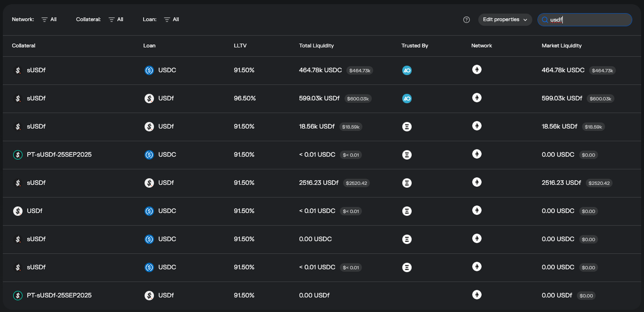This screenshot has width=644, height=312.
Task: Sort by Market Liquidity column header
Action: [561, 46]
